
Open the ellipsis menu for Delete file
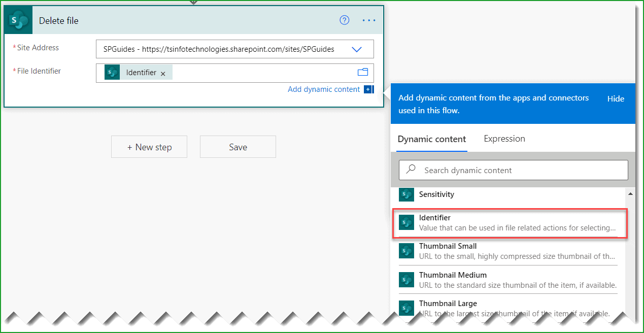[369, 20]
